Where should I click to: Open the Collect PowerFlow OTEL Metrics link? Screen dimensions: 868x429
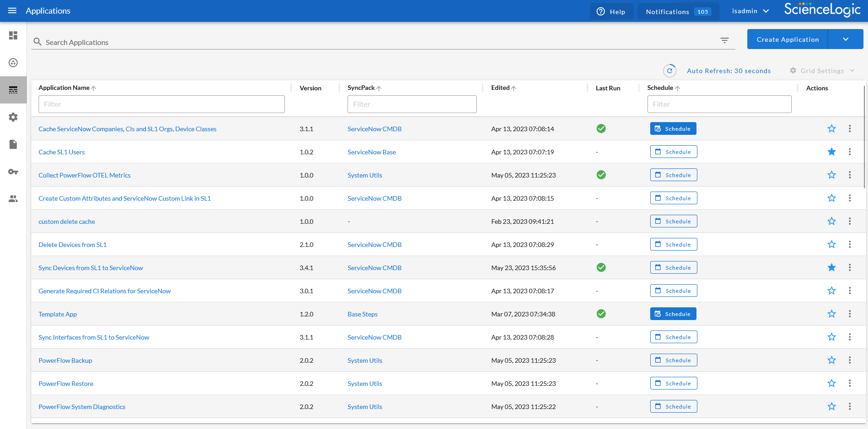click(x=84, y=175)
